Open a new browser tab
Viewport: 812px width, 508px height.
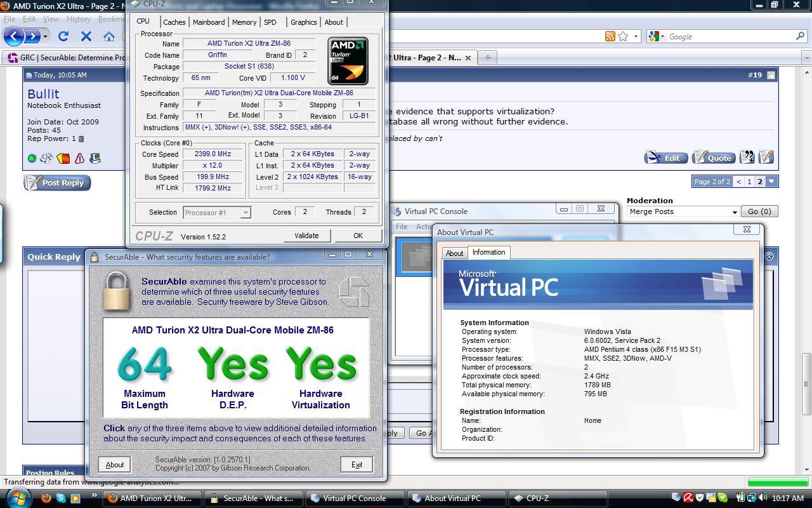click(487, 57)
